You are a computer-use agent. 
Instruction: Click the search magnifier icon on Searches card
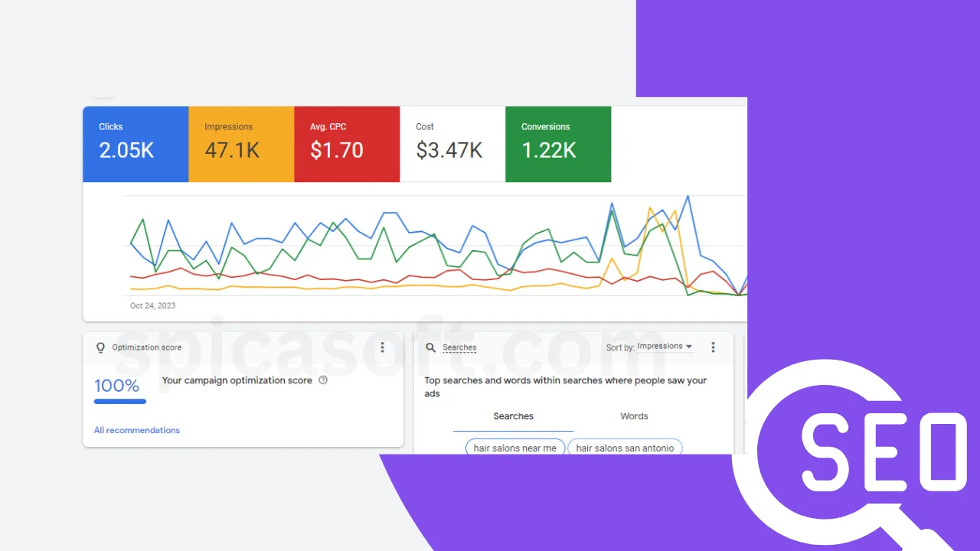(x=431, y=347)
